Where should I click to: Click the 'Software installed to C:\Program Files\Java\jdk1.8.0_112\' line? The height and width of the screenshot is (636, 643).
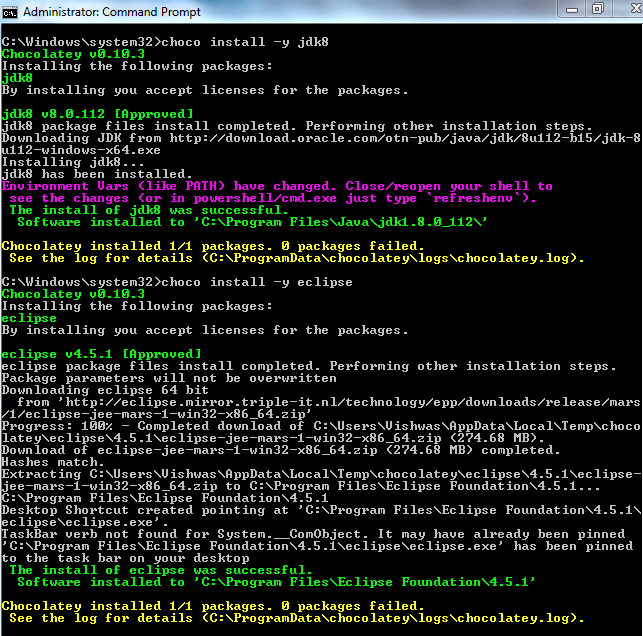point(253,222)
